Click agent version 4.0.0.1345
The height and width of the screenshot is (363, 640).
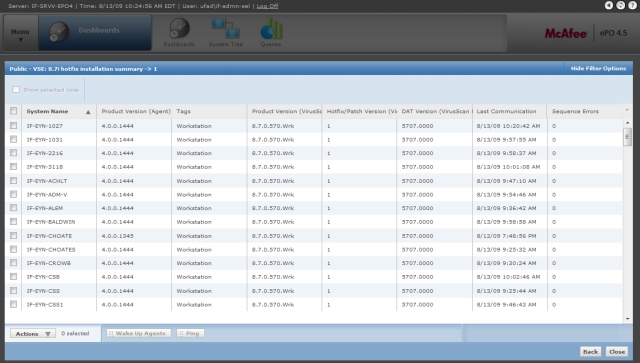118,236
